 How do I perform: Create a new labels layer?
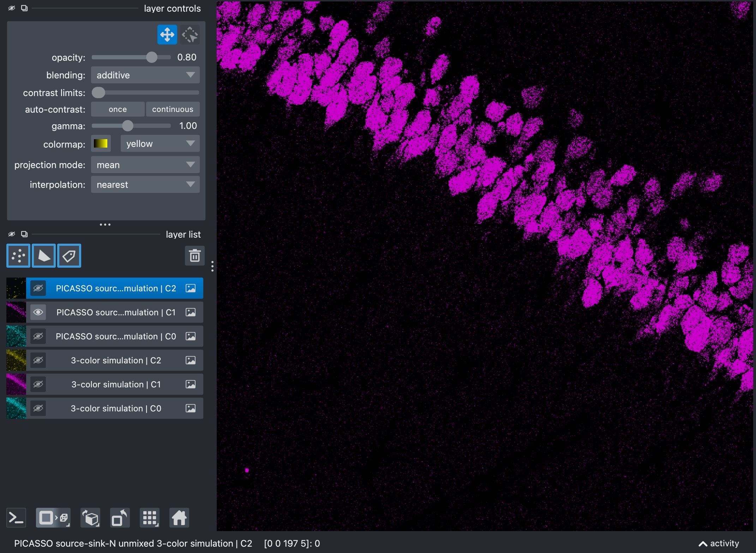tap(69, 256)
